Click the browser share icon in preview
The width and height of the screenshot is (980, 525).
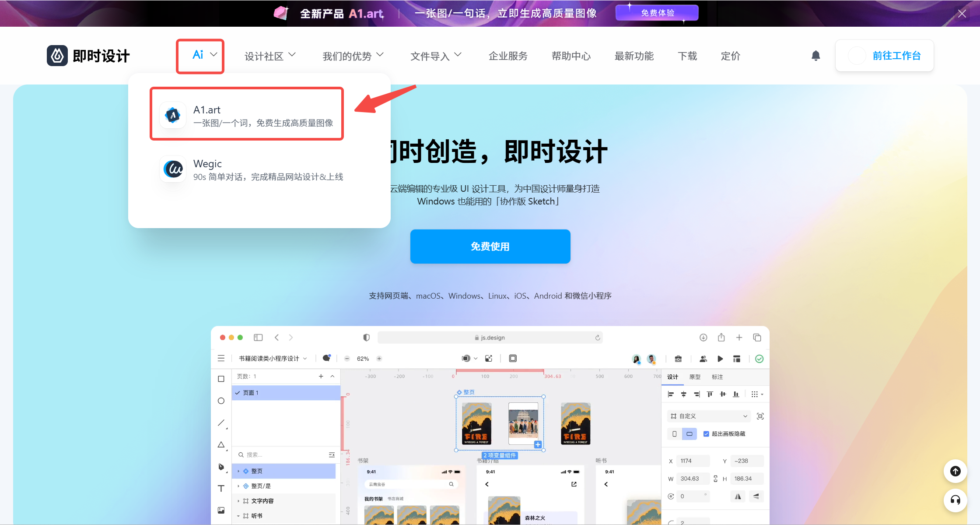point(721,337)
